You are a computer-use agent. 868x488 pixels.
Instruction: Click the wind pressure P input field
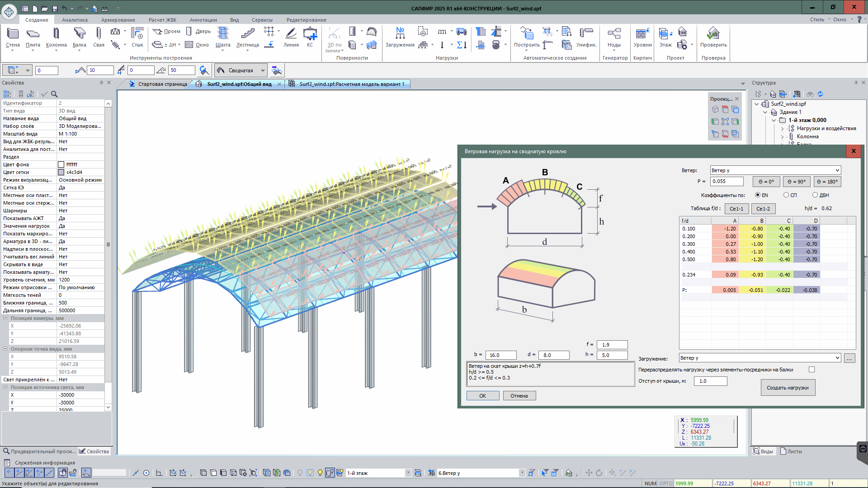(726, 182)
